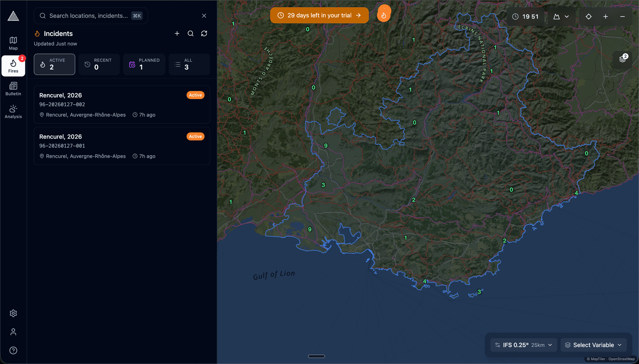Image resolution: width=639 pixels, height=364 pixels.
Task: Open the Select Variable dropdown
Action: pos(593,345)
